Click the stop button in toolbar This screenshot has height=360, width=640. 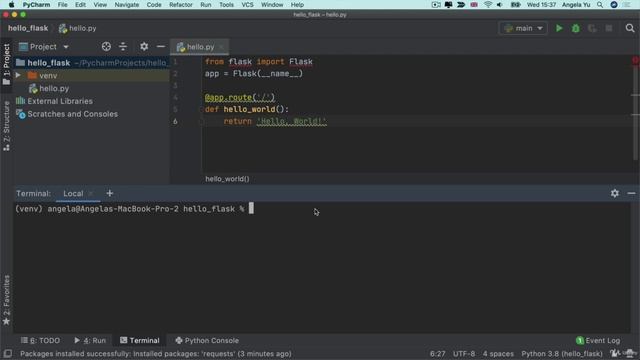tap(609, 28)
